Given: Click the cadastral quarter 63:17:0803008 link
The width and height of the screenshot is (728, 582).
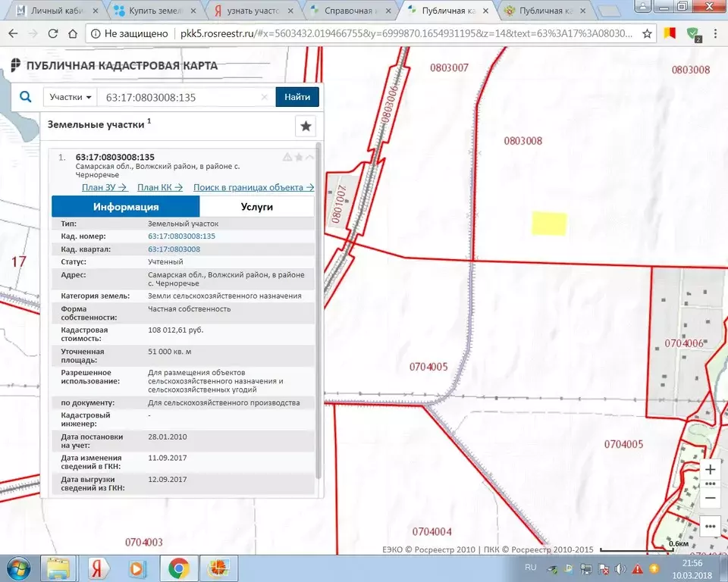Looking at the screenshot, I should (x=174, y=249).
